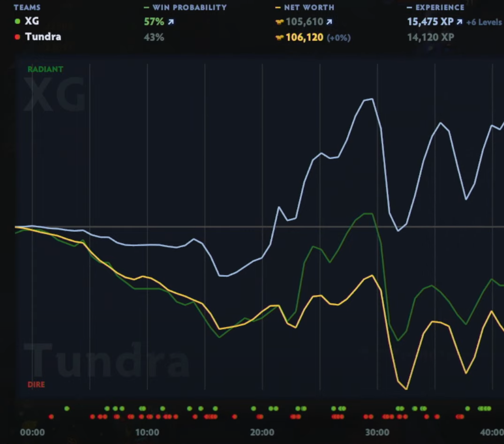Click the arrow icon after 105,610

329,22
